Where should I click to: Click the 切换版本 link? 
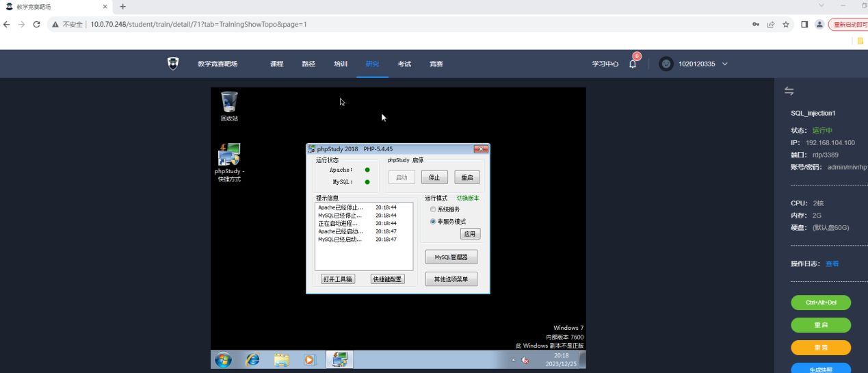468,198
